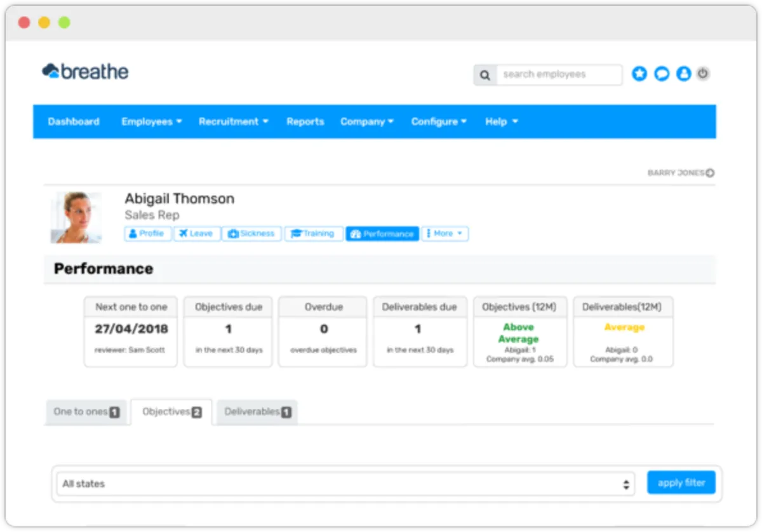Expand the More dropdown
Viewport: 762px width, 532px height.
[x=445, y=234]
